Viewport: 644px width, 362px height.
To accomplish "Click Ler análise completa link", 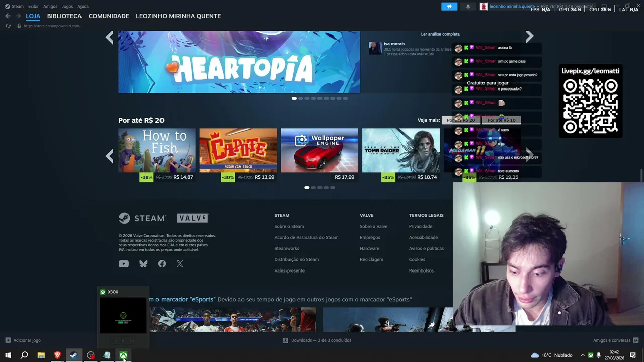I will pyautogui.click(x=440, y=34).
